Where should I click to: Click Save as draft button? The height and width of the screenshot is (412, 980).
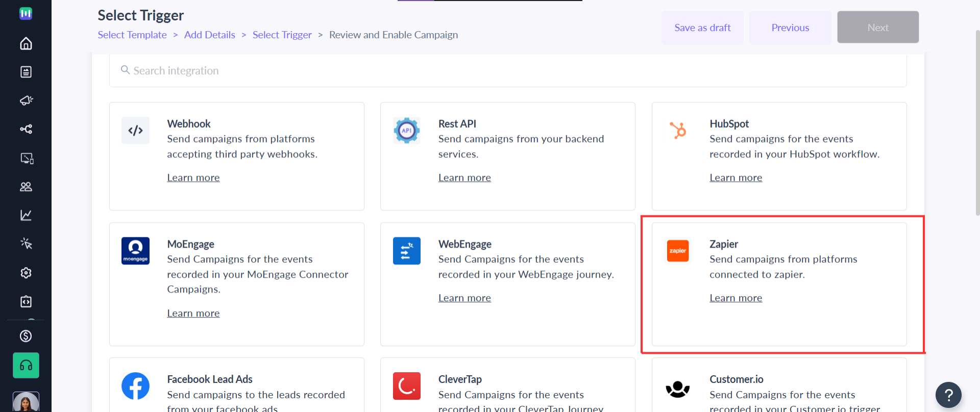coord(702,28)
